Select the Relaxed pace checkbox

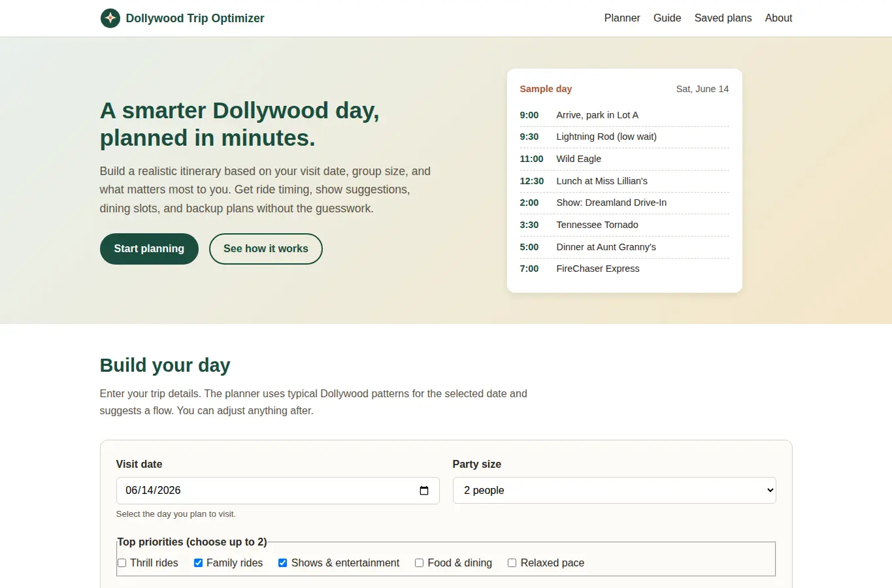[x=512, y=563]
